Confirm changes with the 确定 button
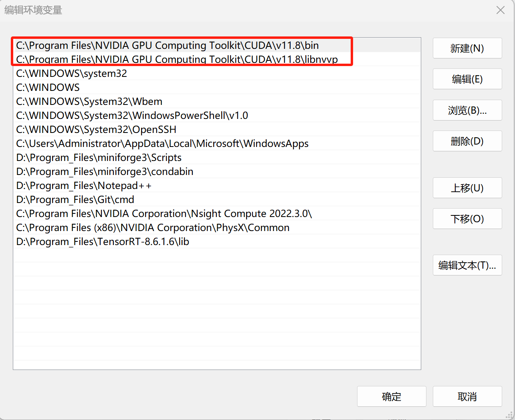Image resolution: width=515 pixels, height=420 pixels. 392,396
